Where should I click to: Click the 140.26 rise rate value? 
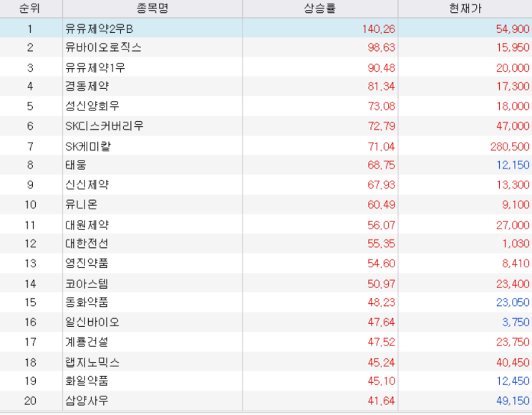coord(379,29)
